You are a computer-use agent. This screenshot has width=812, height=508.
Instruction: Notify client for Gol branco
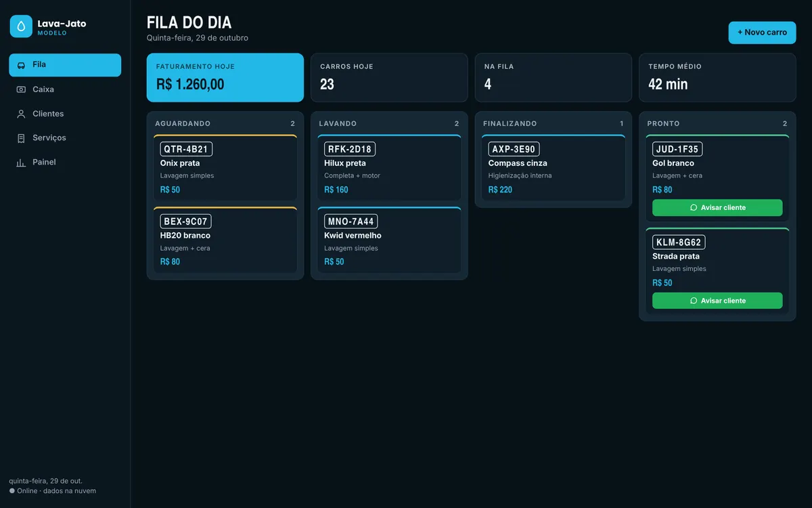point(717,208)
